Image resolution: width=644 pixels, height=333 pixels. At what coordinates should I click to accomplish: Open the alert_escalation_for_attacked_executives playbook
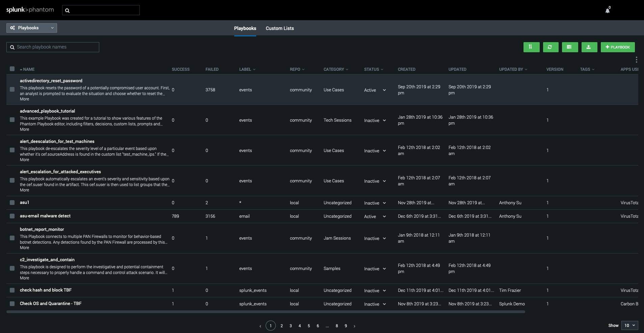(60, 172)
